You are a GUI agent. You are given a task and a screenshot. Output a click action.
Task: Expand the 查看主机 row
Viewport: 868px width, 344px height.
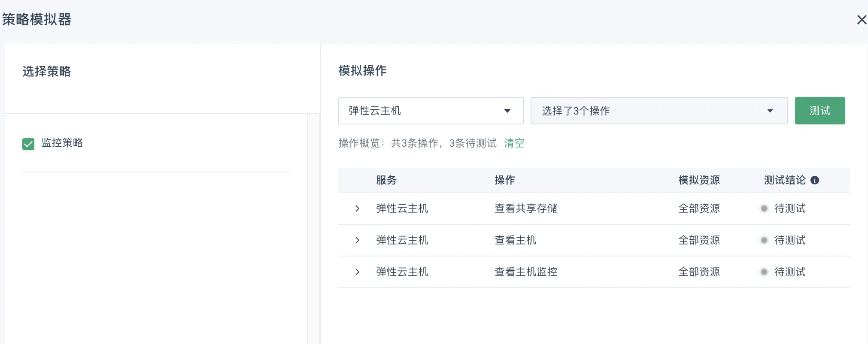pyautogui.click(x=357, y=241)
